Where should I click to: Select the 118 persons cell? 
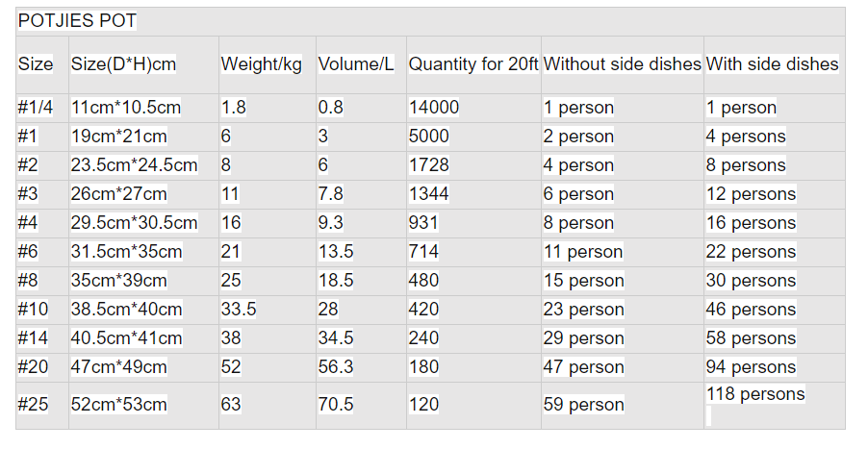[x=755, y=394]
